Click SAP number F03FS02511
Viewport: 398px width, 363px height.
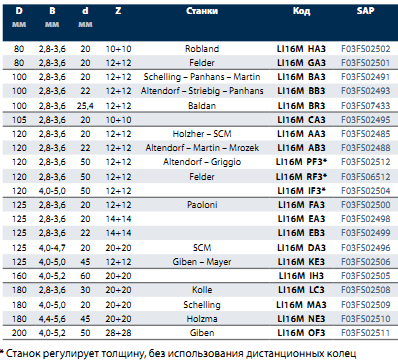click(x=366, y=333)
